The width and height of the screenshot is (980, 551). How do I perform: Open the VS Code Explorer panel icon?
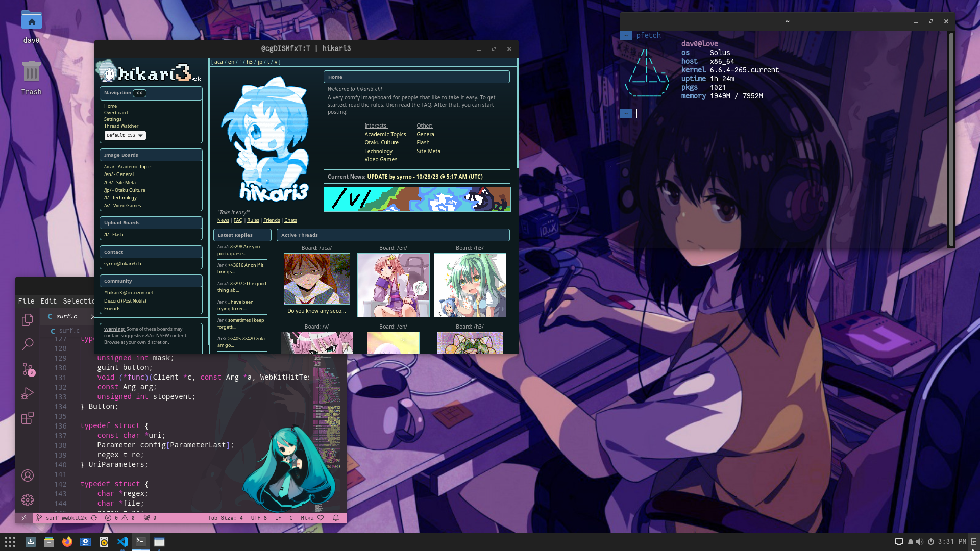tap(28, 320)
